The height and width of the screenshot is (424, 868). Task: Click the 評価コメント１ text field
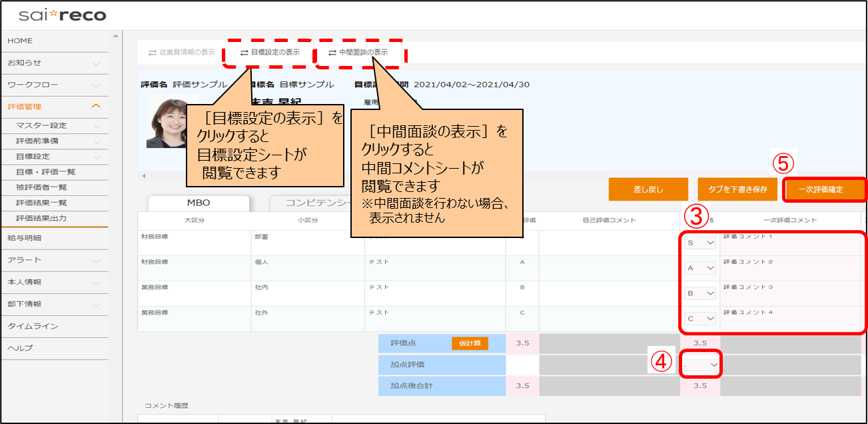[789, 243]
